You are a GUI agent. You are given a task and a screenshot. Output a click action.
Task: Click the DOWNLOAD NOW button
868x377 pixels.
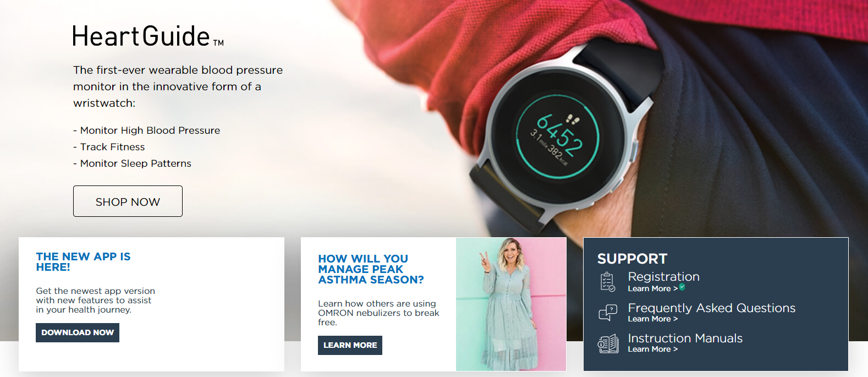[78, 332]
